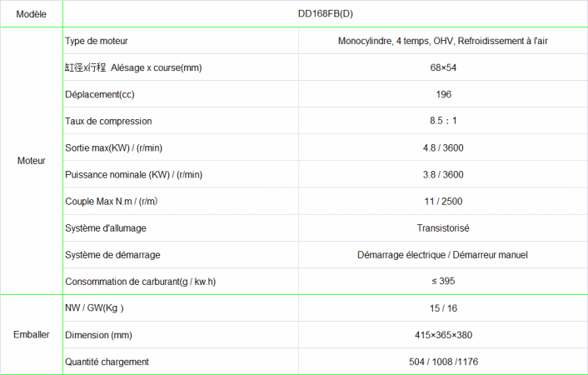Click the 196 displacement value
Viewport: 588px width, 375px height.
coord(443,94)
